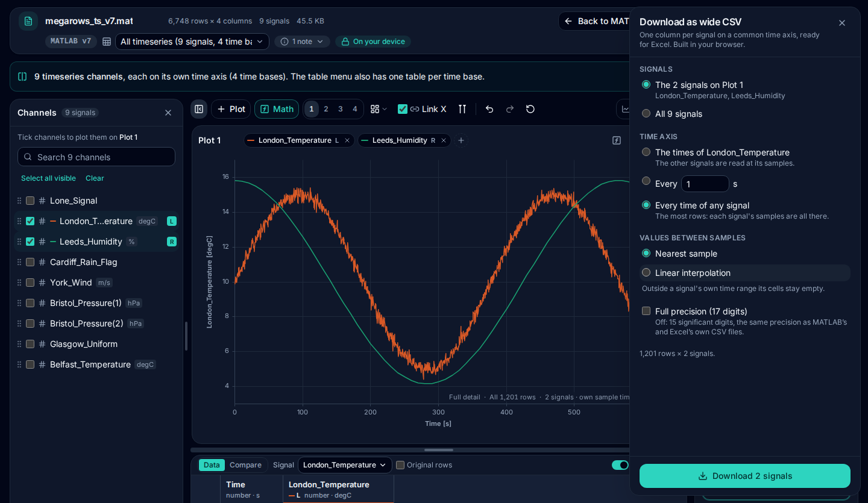
Task: Open the Signal London_Temperature dropdown
Action: (345, 465)
